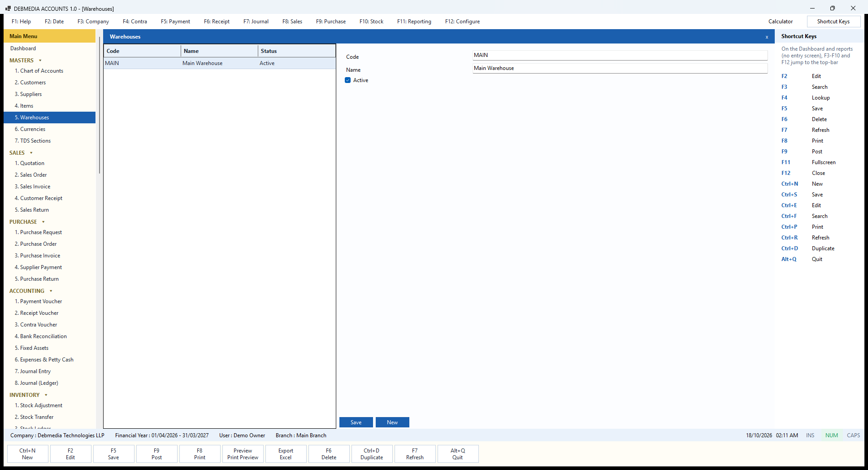Sort by the Status column header
The width and height of the screenshot is (868, 470).
tap(296, 51)
